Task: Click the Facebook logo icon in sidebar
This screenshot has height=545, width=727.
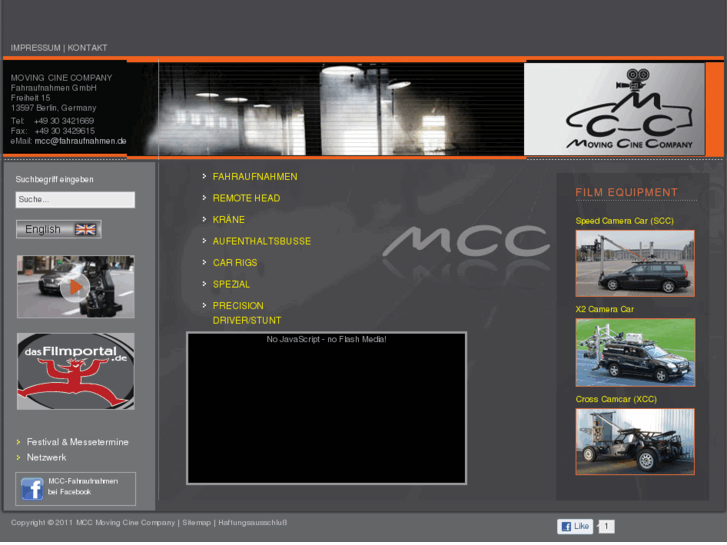Action: [32, 489]
